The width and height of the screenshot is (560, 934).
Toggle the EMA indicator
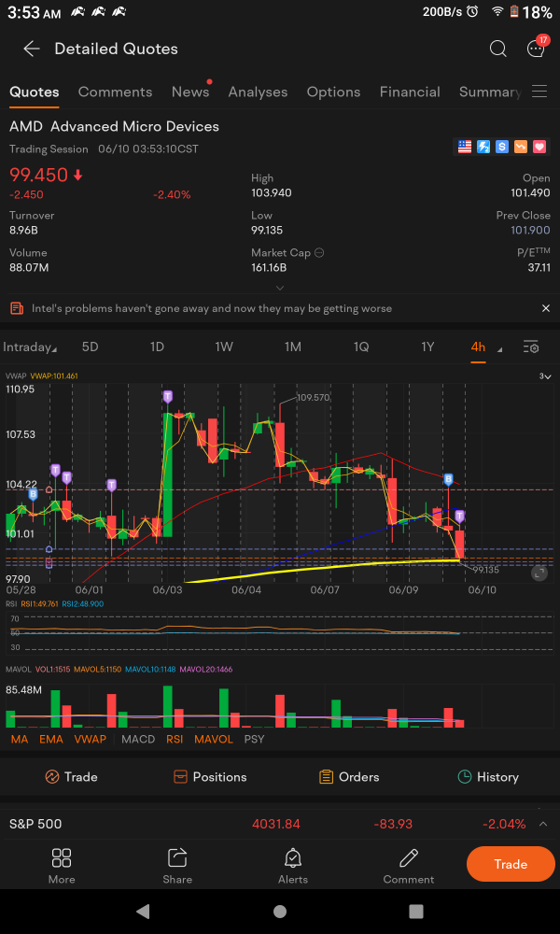point(51,739)
